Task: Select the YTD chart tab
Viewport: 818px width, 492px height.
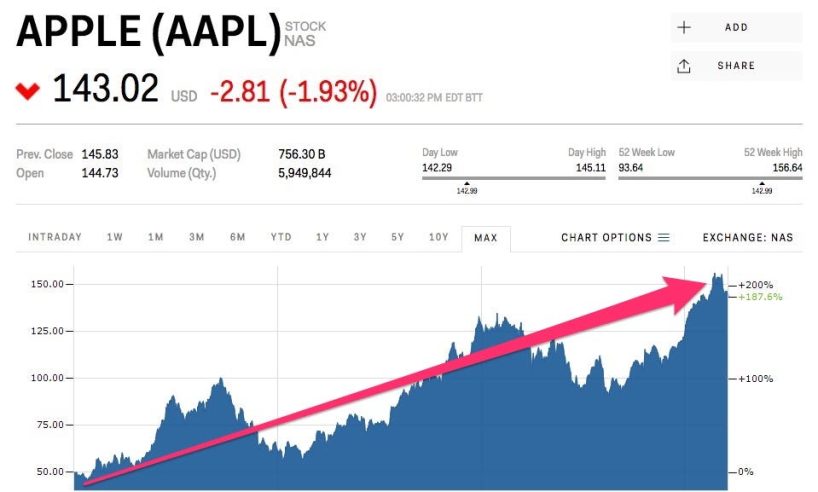Action: coord(281,238)
